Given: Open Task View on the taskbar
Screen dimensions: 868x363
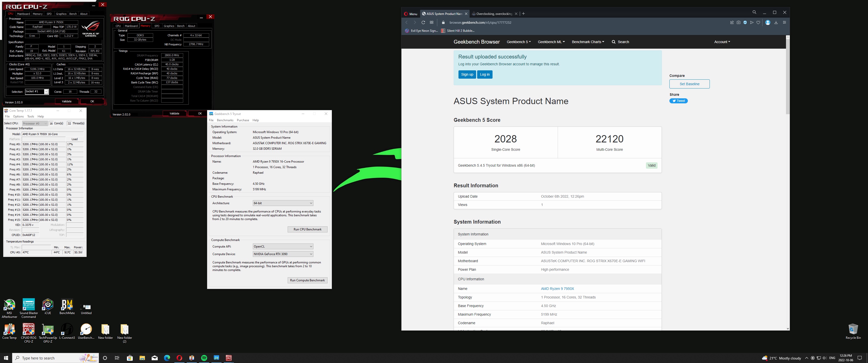Looking at the screenshot, I should [x=117, y=358].
